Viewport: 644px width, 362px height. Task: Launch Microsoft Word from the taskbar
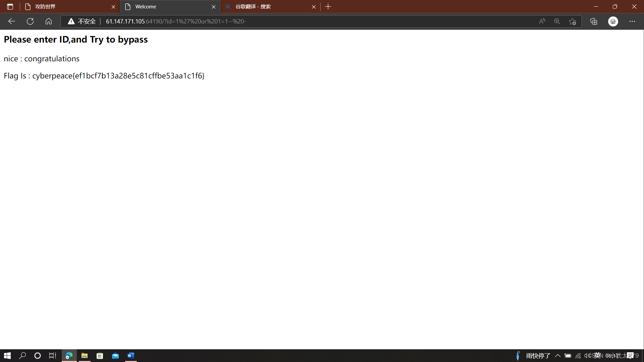pyautogui.click(x=131, y=356)
